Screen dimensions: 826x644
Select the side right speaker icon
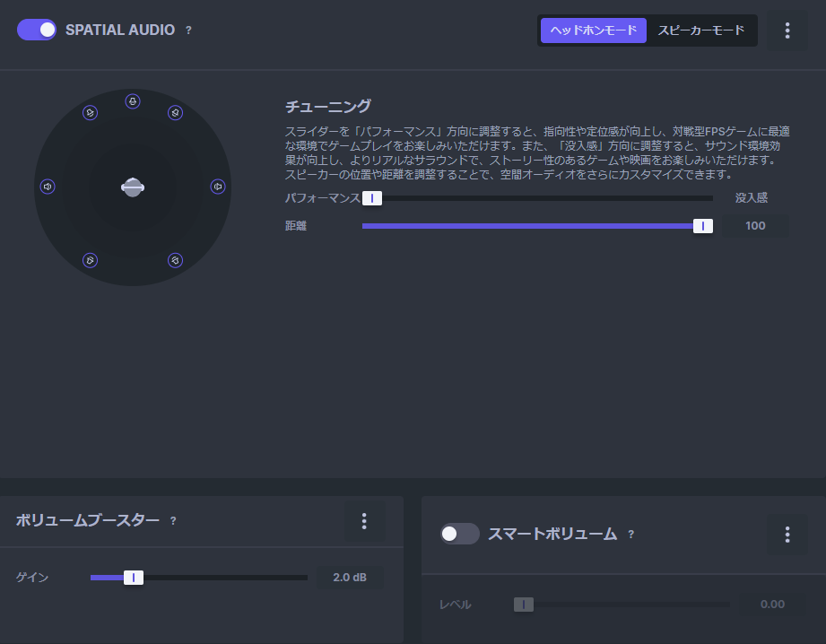pyautogui.click(x=218, y=187)
